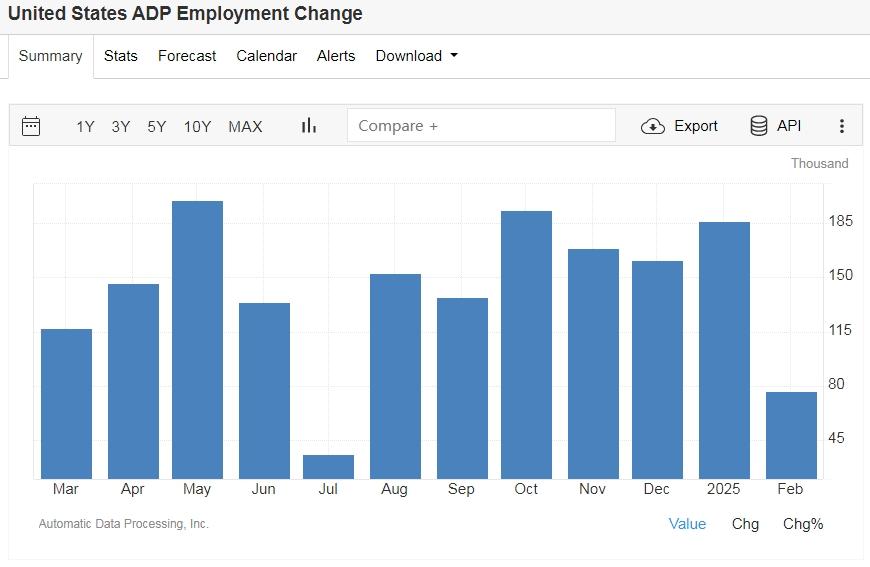Set time range to 1Y
This screenshot has width=870, height=567.
(x=85, y=126)
